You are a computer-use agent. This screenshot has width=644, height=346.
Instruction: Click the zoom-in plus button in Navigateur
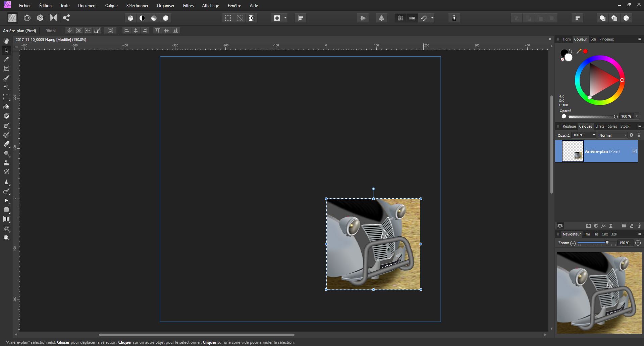pos(638,243)
